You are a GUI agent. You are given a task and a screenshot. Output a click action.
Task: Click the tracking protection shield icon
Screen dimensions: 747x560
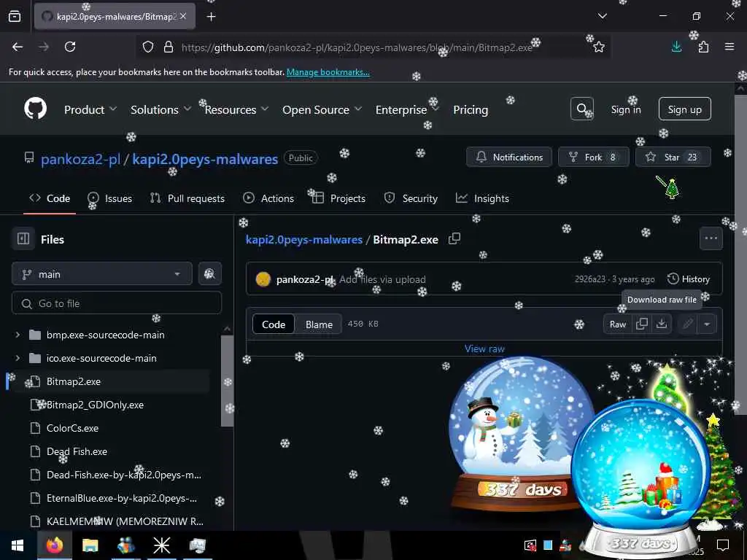coord(148,47)
